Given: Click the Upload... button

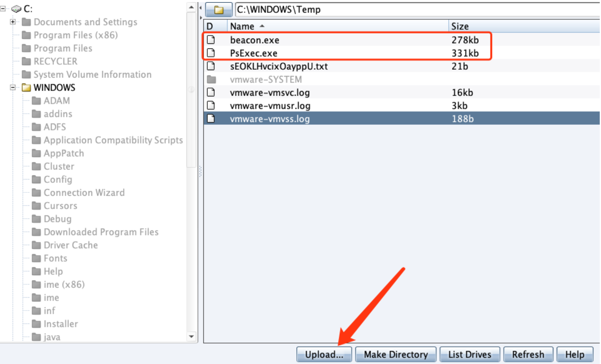Looking at the screenshot, I should pos(324,354).
